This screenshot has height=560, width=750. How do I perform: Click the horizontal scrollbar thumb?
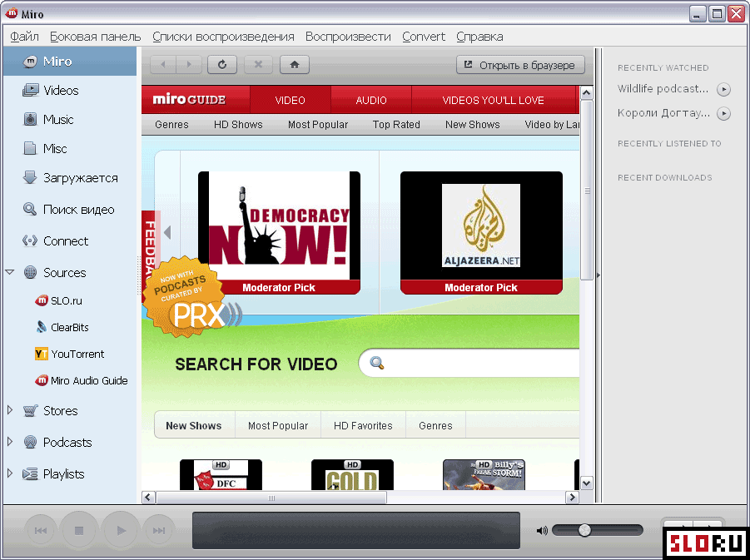tap(271, 498)
